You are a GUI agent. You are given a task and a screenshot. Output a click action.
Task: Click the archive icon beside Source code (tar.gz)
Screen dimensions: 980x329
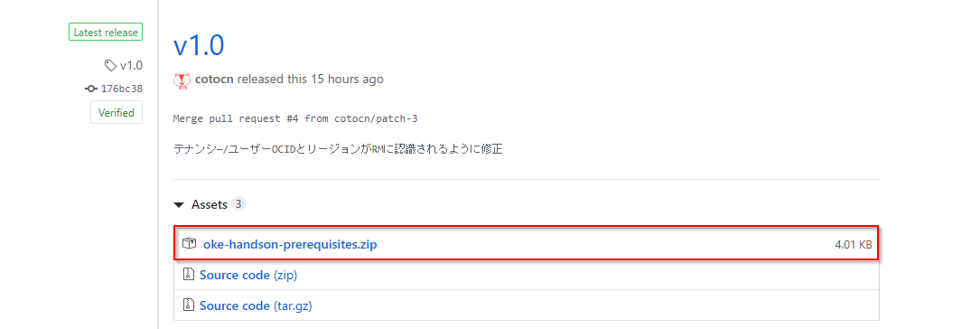click(188, 305)
